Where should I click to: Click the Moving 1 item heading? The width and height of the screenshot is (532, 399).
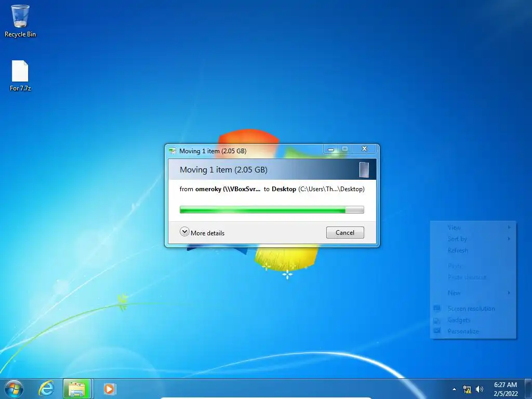223,170
